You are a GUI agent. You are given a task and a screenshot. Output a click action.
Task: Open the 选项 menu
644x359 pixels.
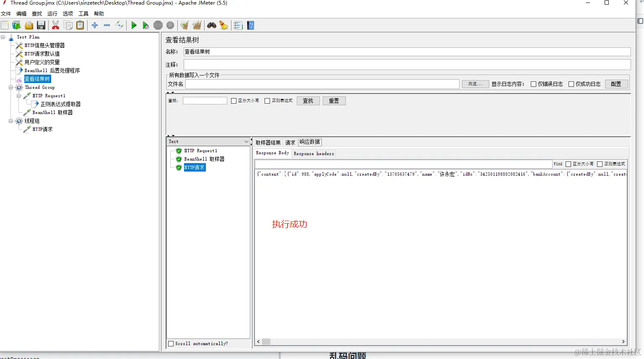[x=68, y=14]
